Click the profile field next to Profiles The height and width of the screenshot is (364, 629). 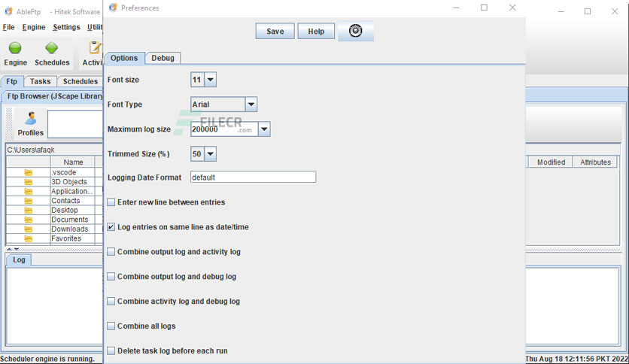[75, 124]
